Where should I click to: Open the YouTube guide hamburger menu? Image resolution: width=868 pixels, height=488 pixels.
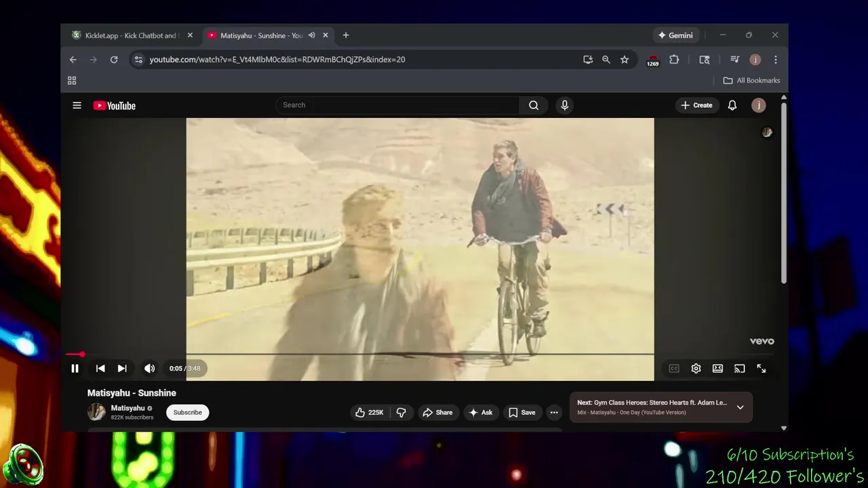click(77, 105)
